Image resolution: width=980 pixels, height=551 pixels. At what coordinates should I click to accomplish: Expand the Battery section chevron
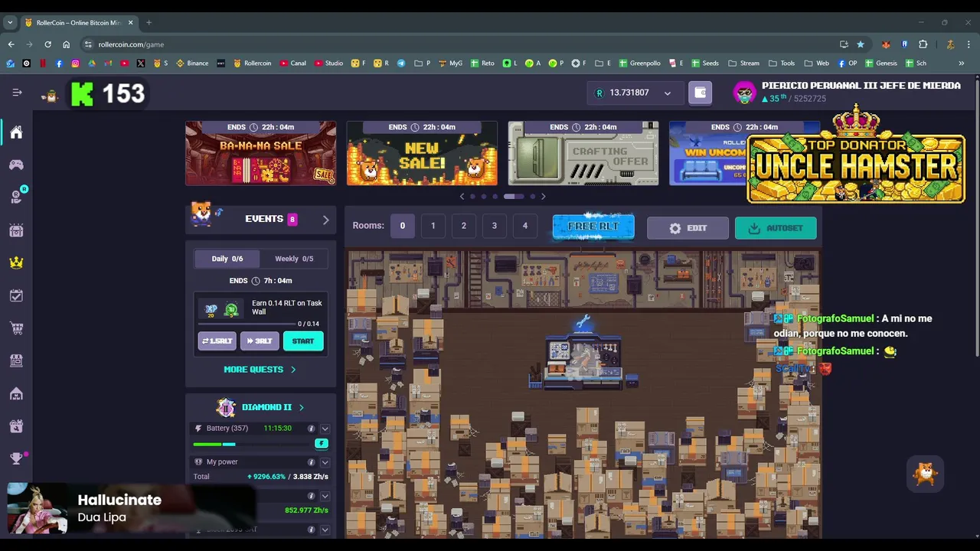tap(325, 429)
